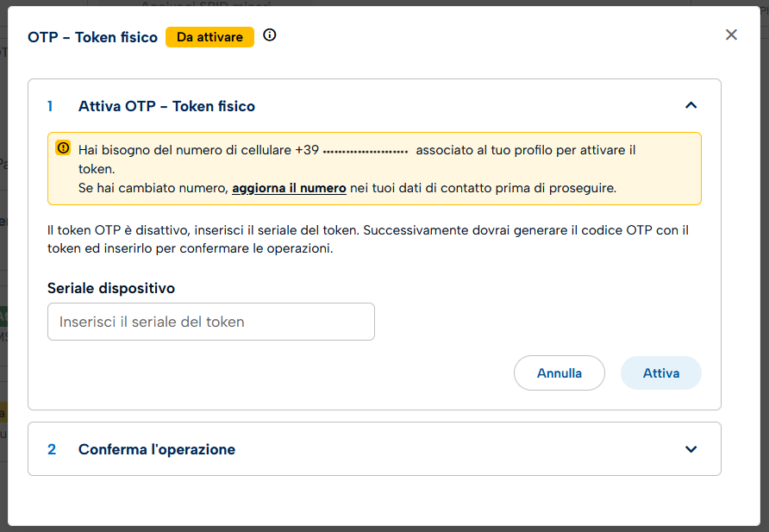Click the warning icon in yellow notice
769x532 pixels.
(63, 148)
